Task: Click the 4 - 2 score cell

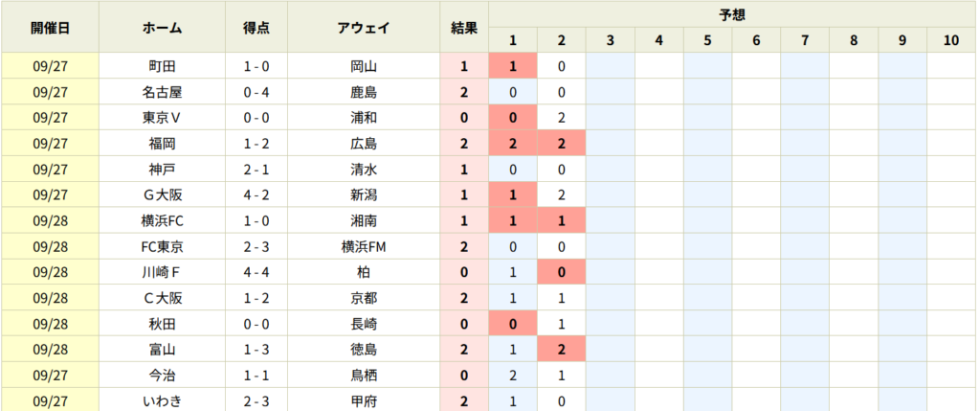Action: click(256, 195)
